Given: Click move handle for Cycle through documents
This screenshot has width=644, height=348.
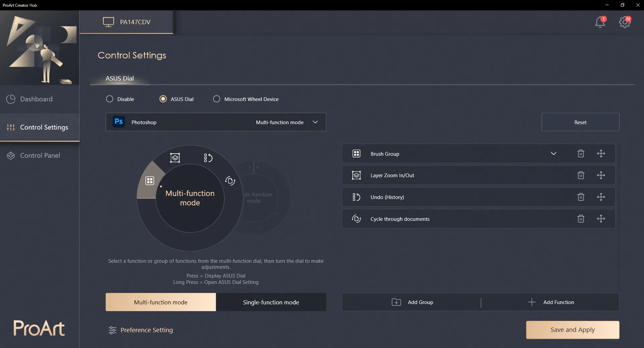Looking at the screenshot, I should [x=601, y=219].
